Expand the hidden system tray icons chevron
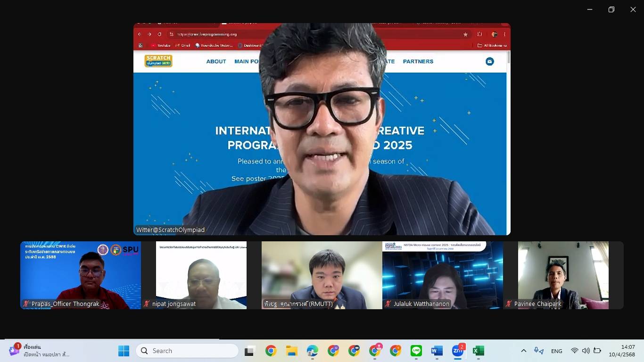This screenshot has width=644, height=362. [x=523, y=351]
